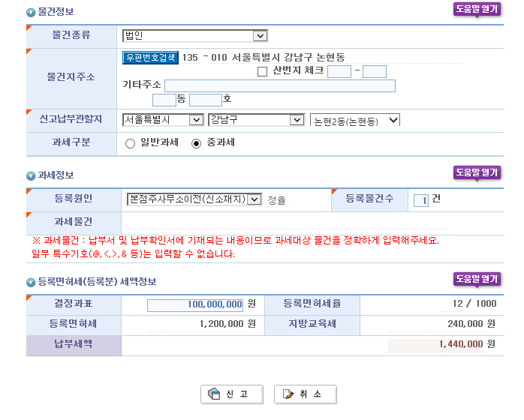Select the 중과세 radio button

[197, 144]
